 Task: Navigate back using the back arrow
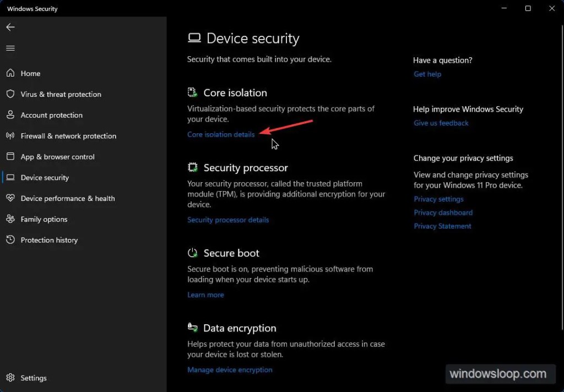10,27
